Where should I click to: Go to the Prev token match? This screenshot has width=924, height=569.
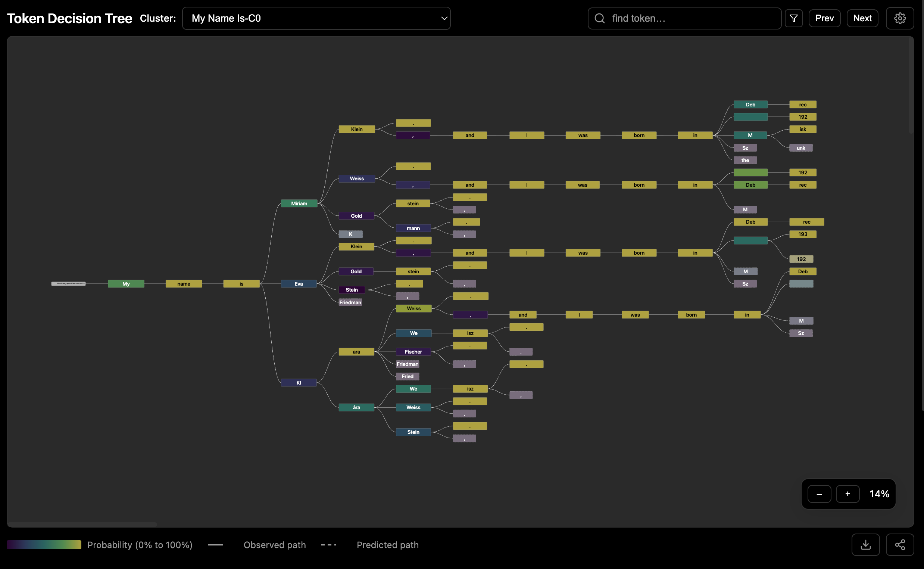(824, 18)
